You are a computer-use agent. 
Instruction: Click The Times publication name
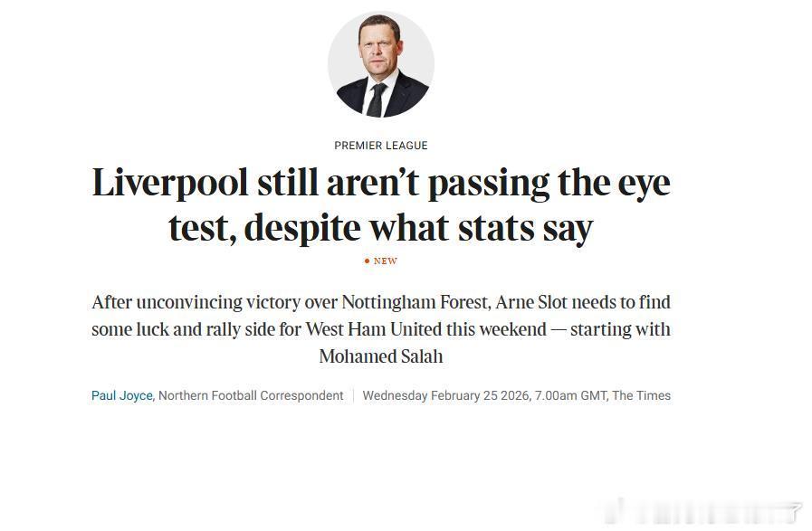(x=642, y=395)
